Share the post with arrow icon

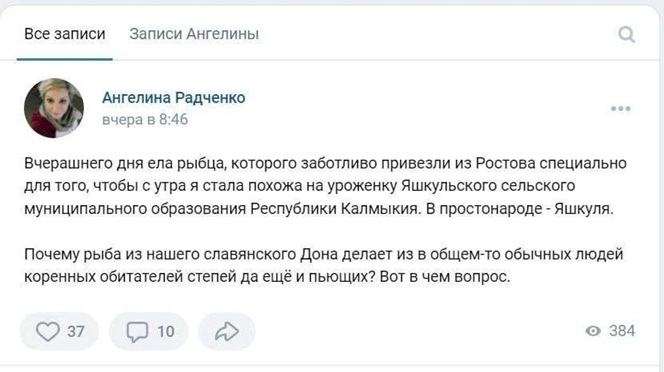(227, 331)
